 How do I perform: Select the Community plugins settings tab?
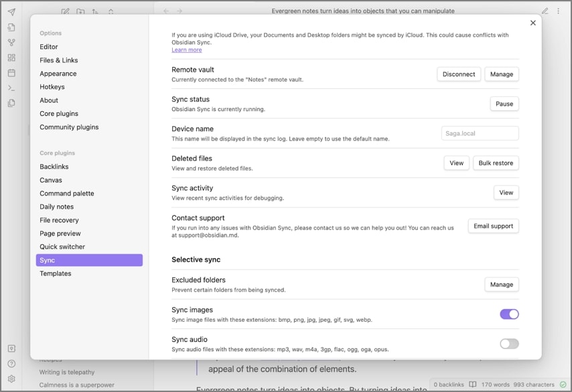click(69, 127)
